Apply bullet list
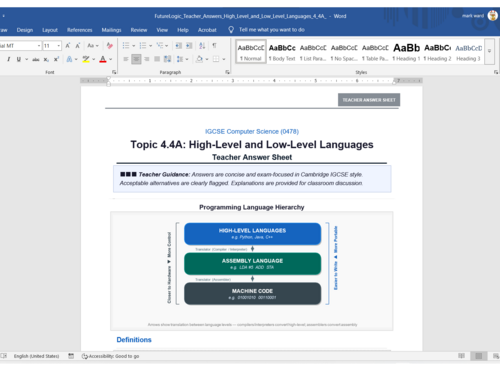 tap(126, 46)
